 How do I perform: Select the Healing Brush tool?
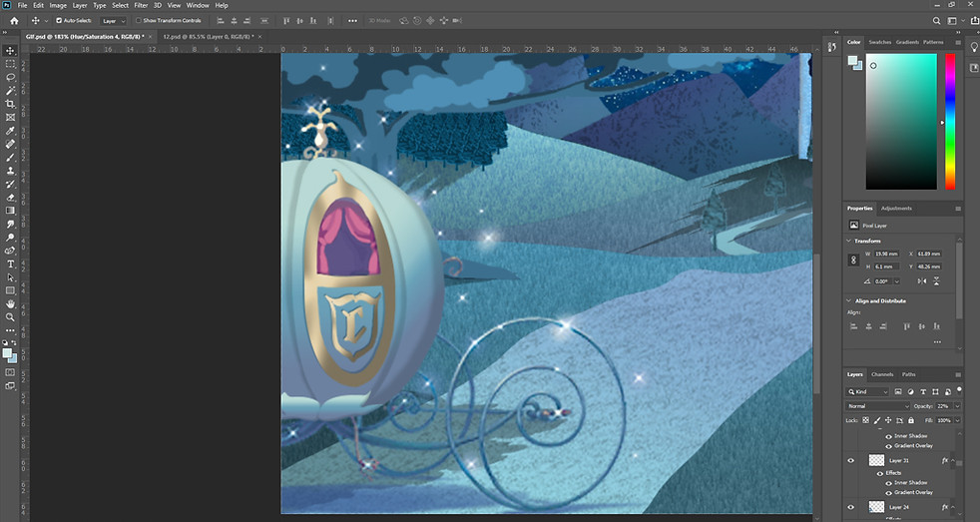(x=10, y=144)
